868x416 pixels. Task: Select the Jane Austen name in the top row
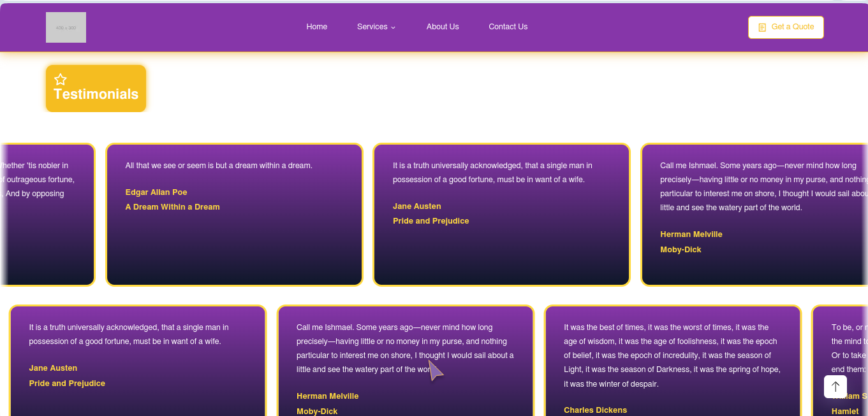pos(417,206)
